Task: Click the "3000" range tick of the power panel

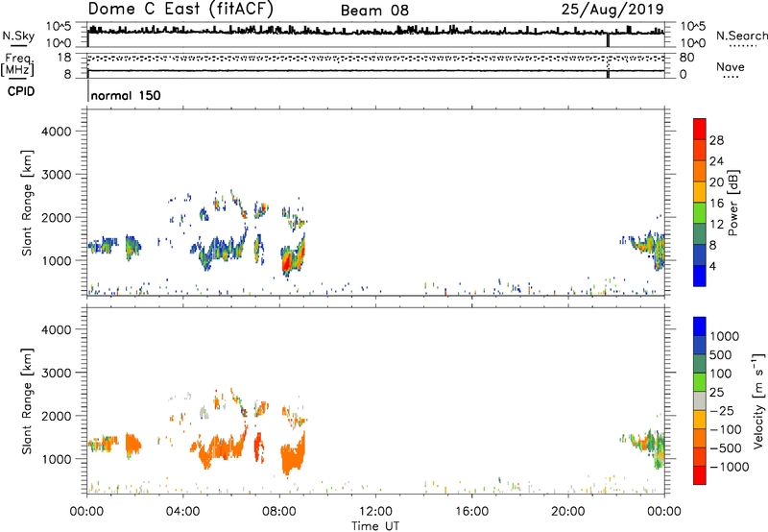Action: tap(57, 175)
